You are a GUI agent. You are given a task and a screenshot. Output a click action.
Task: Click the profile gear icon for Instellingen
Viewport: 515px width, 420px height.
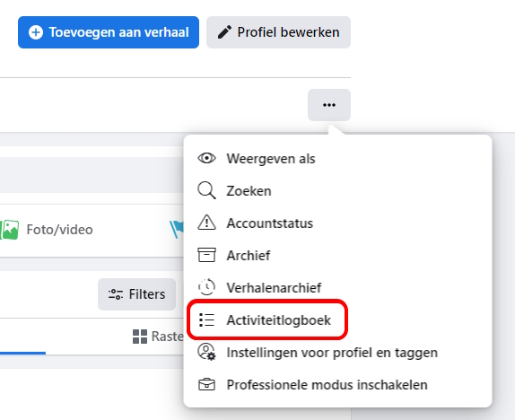206,352
